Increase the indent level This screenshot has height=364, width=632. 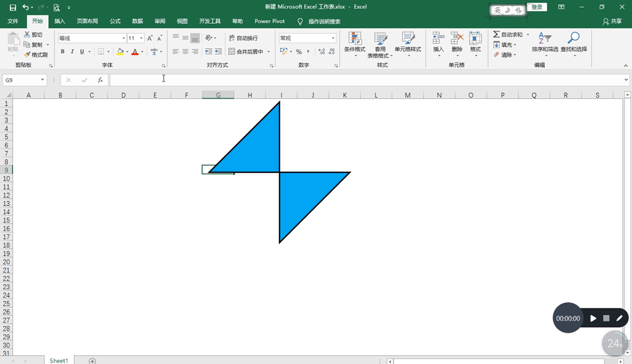pos(218,51)
